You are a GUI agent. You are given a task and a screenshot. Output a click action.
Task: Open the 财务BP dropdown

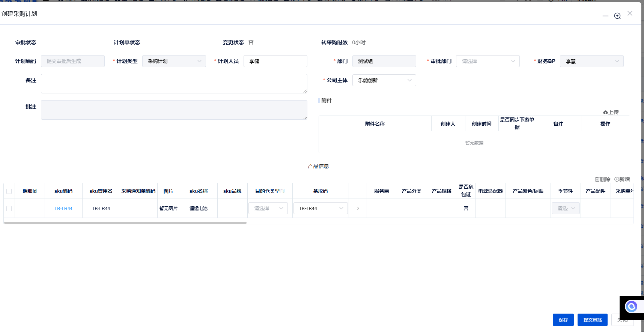click(x=591, y=61)
